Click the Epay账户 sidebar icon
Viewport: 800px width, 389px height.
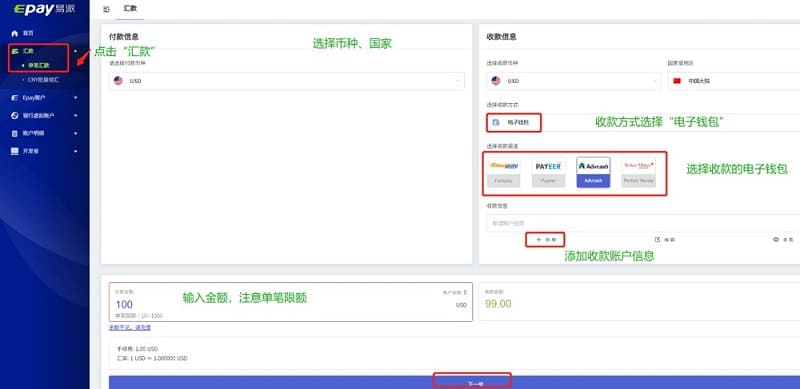(14, 98)
